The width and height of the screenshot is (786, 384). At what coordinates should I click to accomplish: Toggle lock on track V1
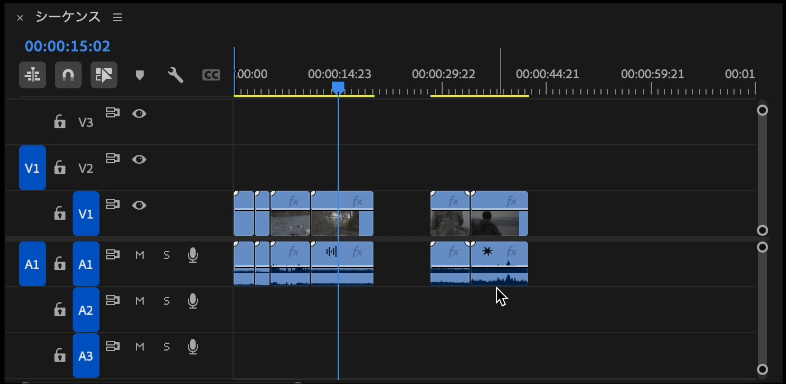tap(60, 214)
